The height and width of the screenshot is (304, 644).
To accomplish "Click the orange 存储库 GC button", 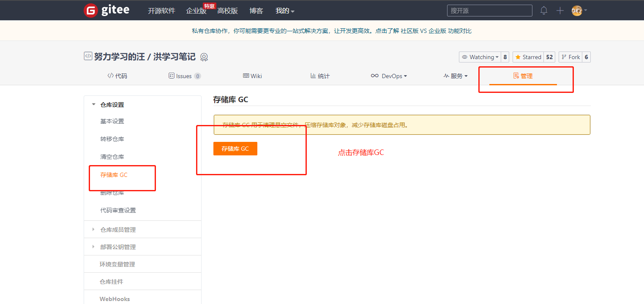I will (x=235, y=149).
